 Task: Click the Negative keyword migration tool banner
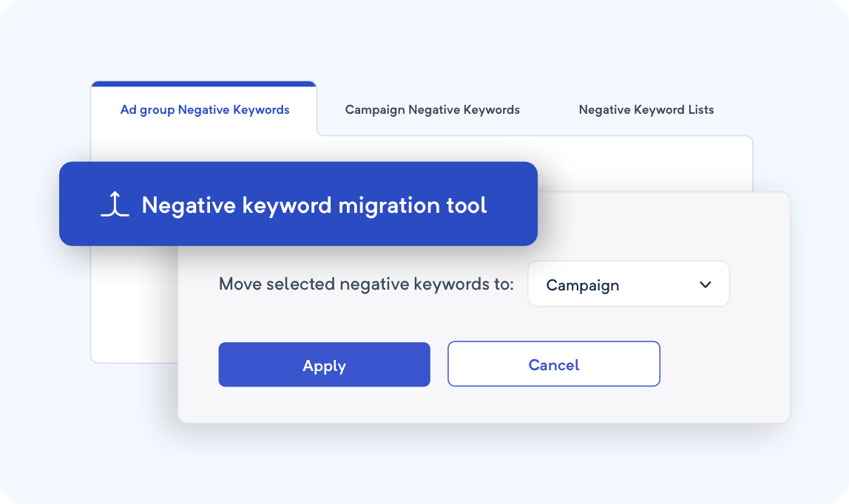point(298,204)
